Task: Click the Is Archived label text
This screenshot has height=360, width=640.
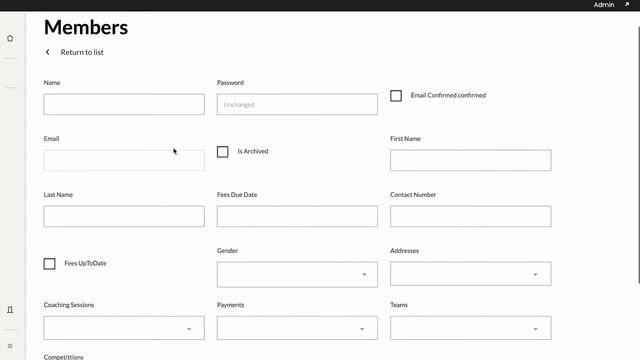Action: [x=253, y=151]
